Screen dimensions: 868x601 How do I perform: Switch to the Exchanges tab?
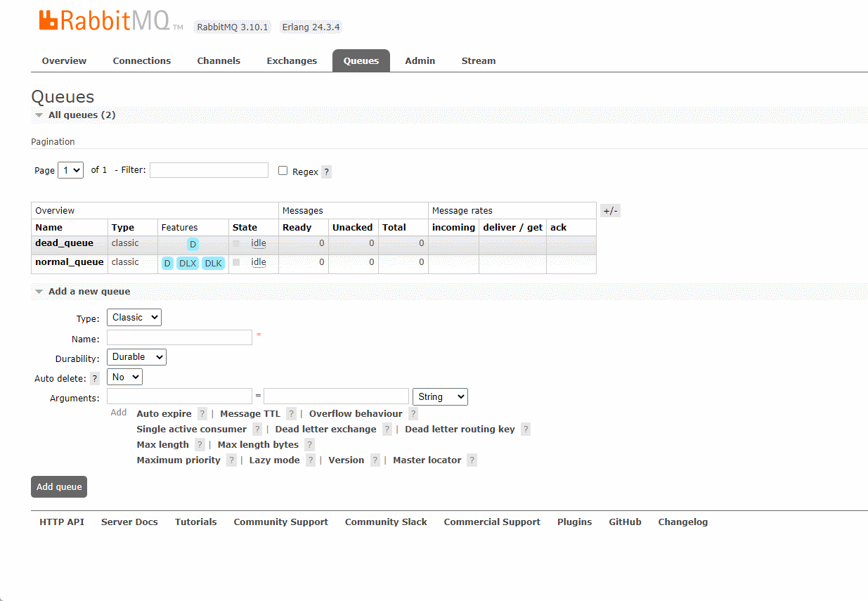coord(292,60)
